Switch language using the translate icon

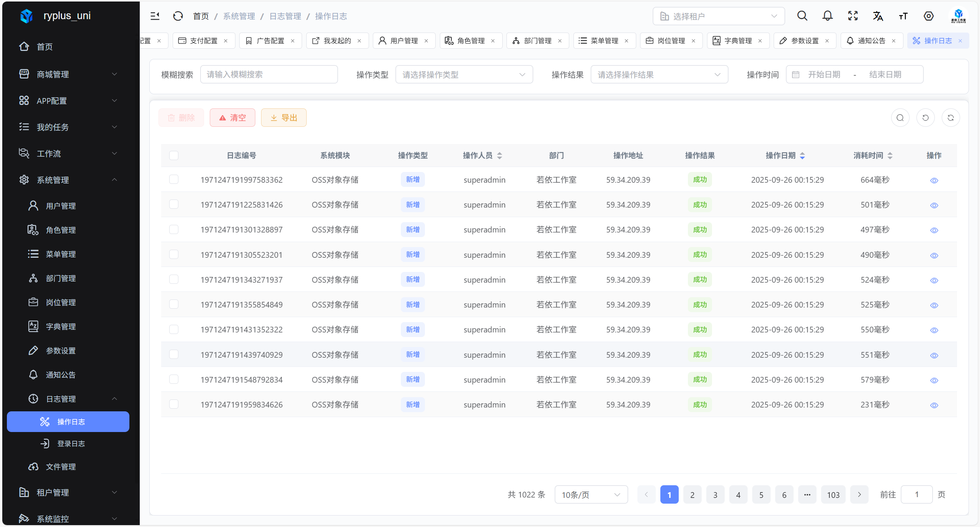click(878, 16)
